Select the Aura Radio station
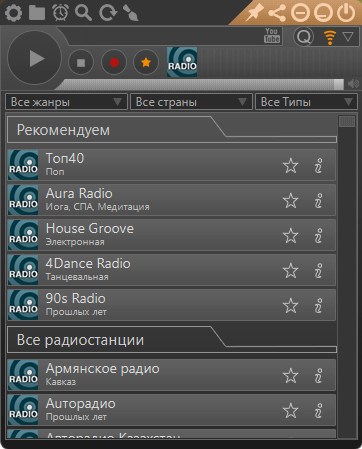The image size is (362, 449). coord(171,200)
